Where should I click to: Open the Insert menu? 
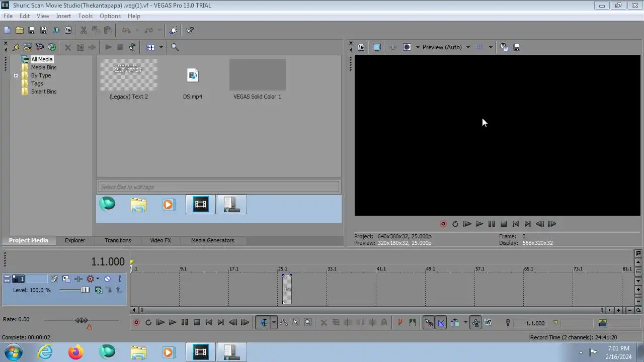point(63,16)
